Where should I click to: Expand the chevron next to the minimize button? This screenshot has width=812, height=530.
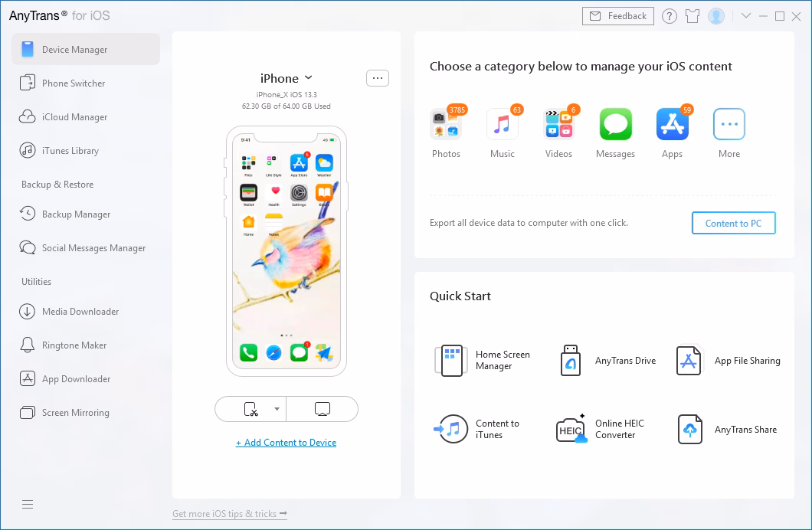point(746,15)
